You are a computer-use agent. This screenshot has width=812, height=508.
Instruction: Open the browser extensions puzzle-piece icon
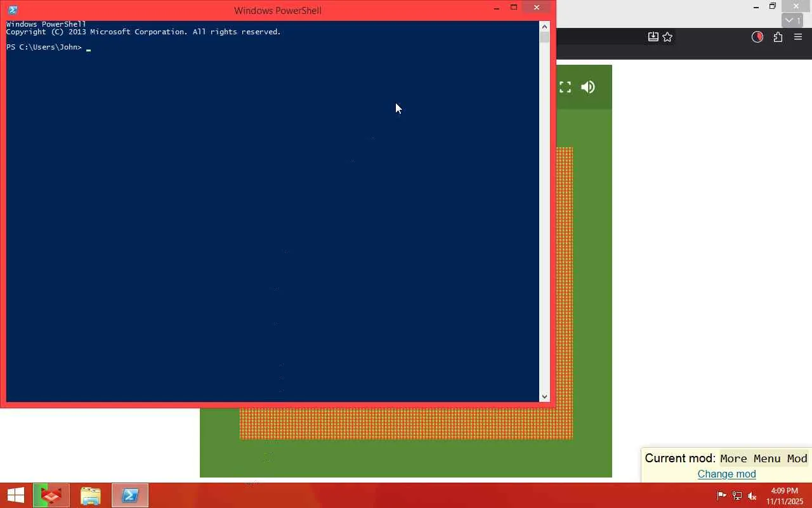778,37
